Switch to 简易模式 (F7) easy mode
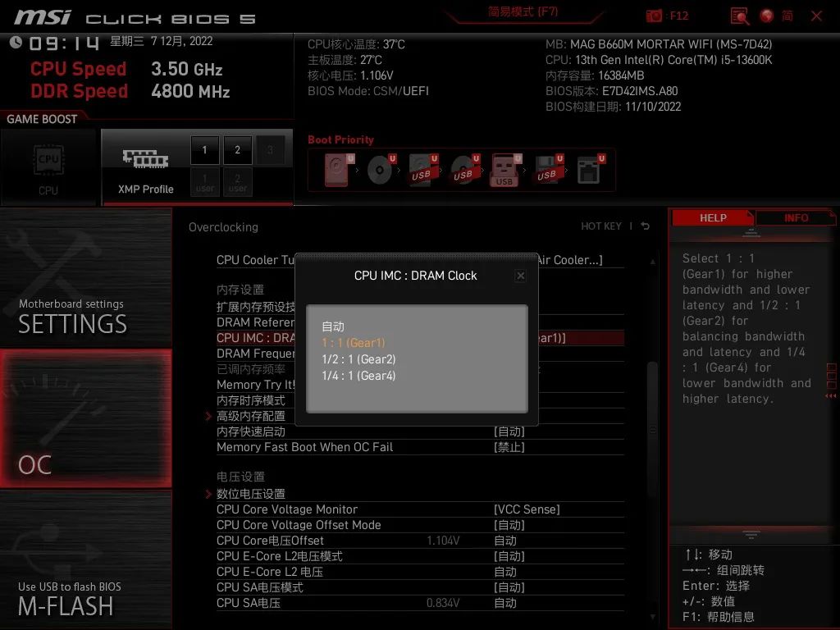Viewport: 840px width, 630px height. (523, 11)
